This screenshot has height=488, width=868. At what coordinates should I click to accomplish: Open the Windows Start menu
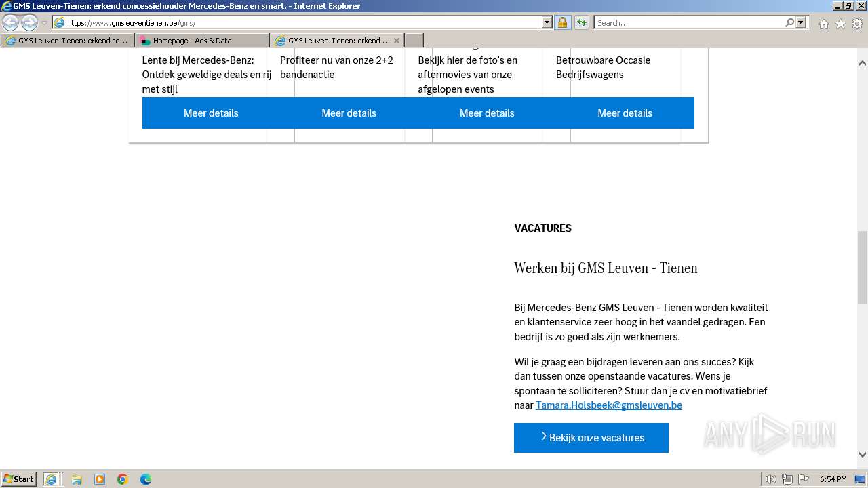[x=19, y=479]
